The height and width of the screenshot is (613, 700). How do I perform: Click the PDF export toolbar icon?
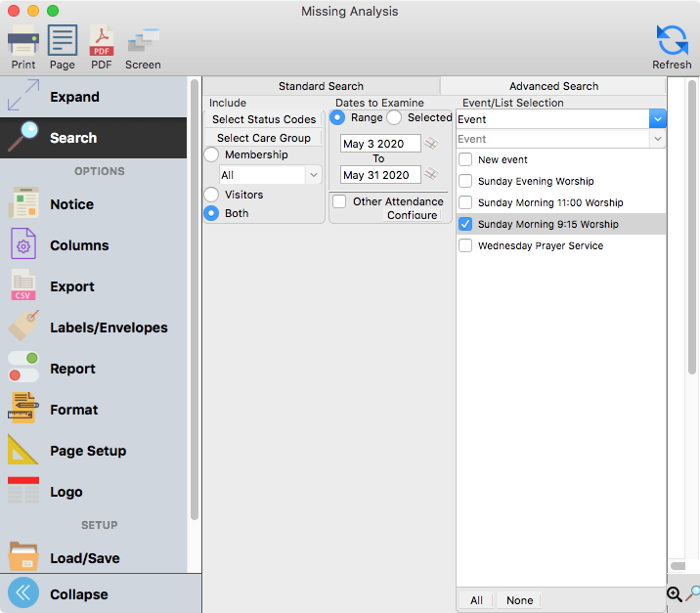pos(101,47)
